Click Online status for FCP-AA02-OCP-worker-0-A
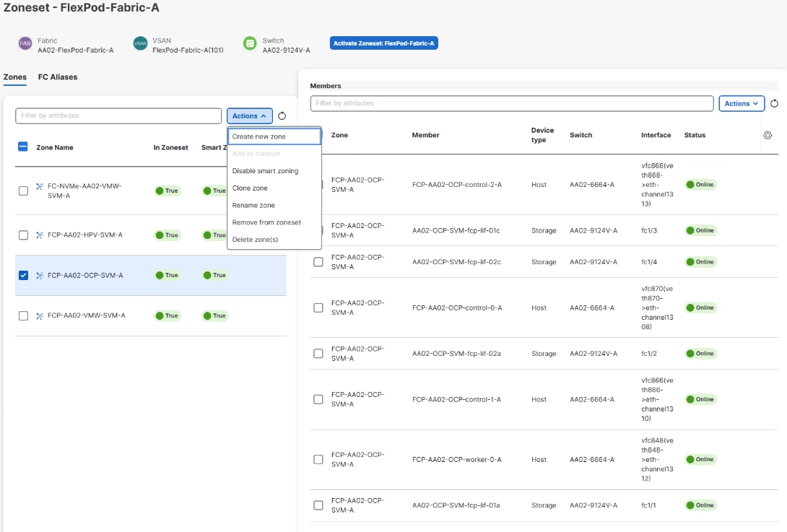Screen dimensions: 787x532 coord(700,459)
